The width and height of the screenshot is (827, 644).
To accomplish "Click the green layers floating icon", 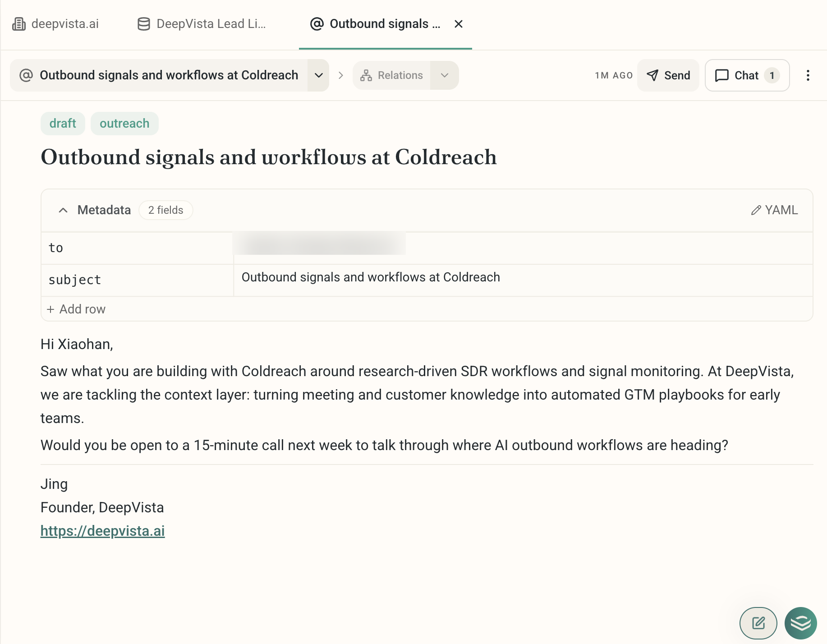I will coord(801,623).
